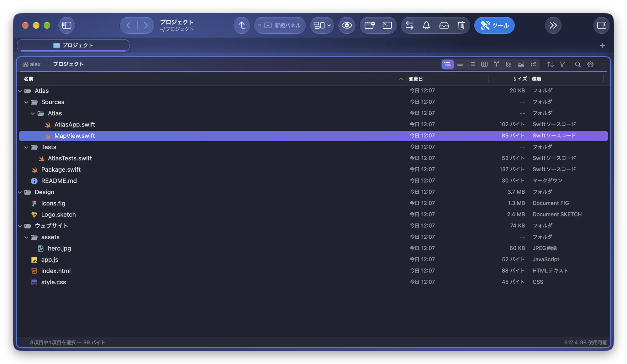
Task: Switch to icon grid view
Action: (x=508, y=64)
